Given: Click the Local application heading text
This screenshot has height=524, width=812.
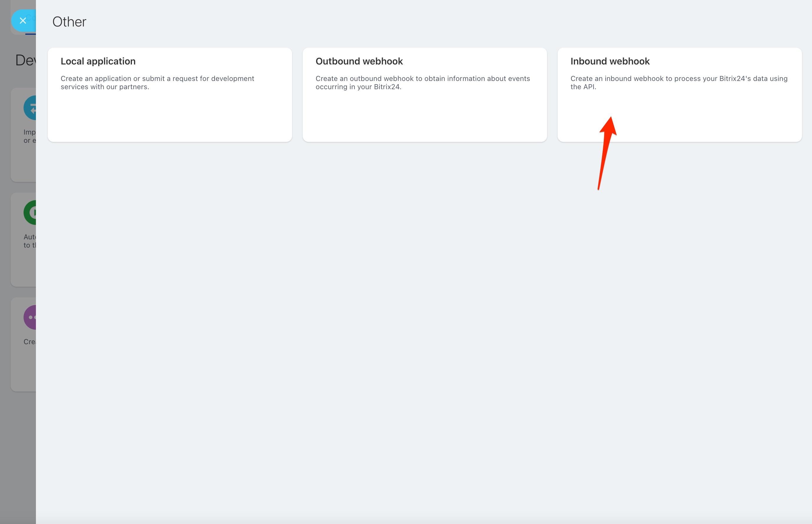Looking at the screenshot, I should tap(98, 61).
